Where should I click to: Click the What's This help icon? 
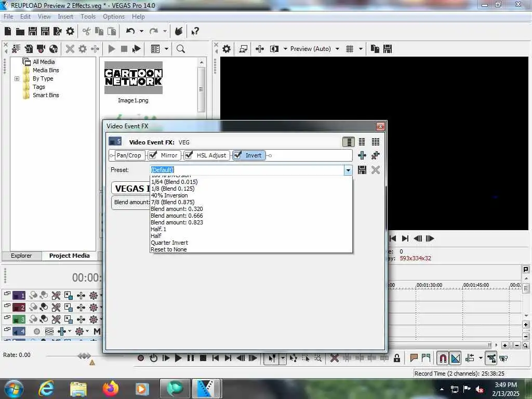[195, 32]
